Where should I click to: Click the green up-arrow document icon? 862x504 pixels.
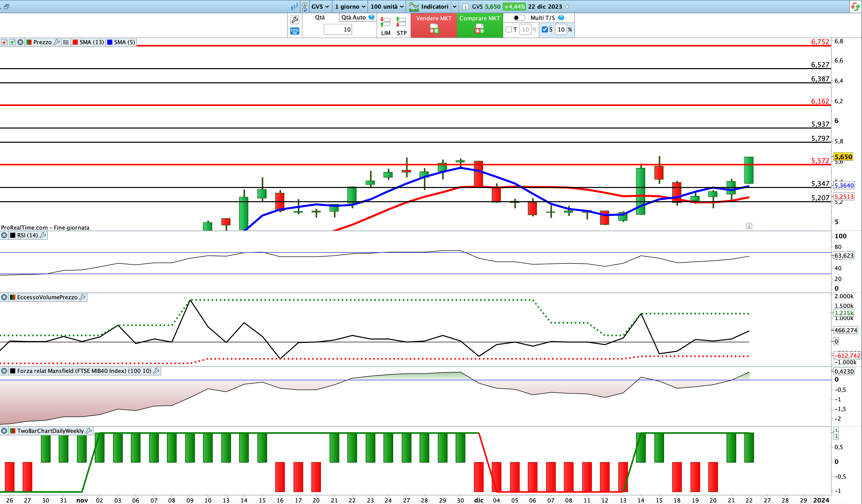pyautogui.click(x=12, y=42)
